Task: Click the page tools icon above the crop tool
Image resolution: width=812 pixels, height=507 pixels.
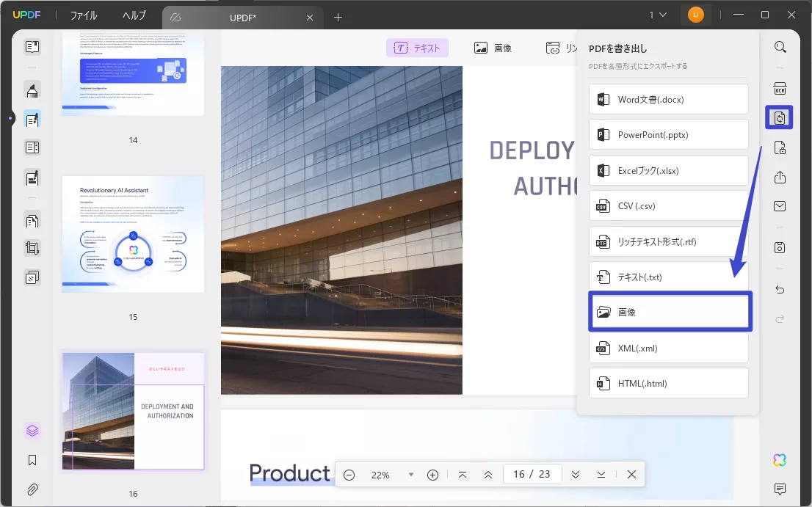Action: click(x=32, y=221)
